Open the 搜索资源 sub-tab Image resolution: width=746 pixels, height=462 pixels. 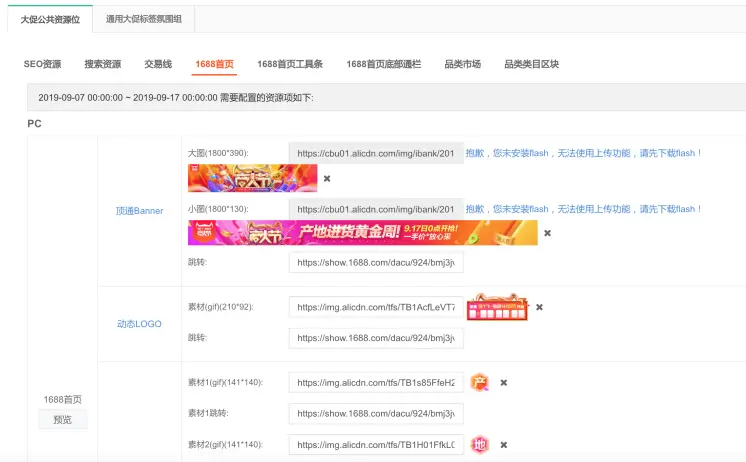click(103, 64)
